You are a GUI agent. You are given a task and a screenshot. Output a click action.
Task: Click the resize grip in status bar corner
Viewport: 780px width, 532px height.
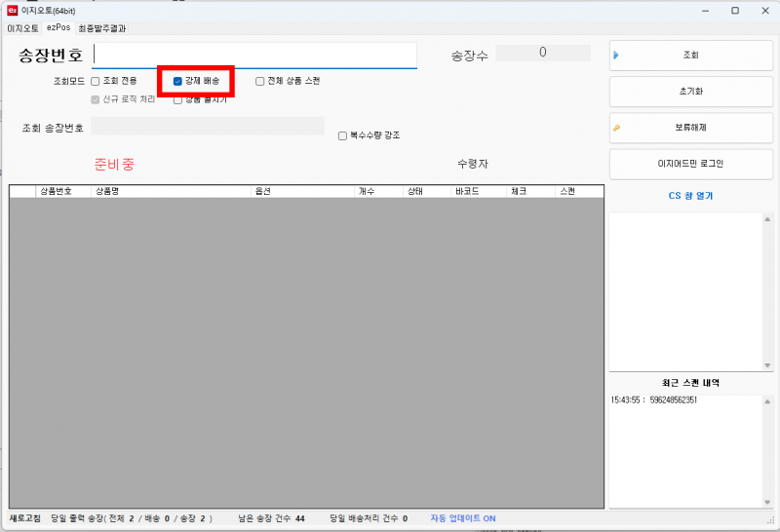771,520
